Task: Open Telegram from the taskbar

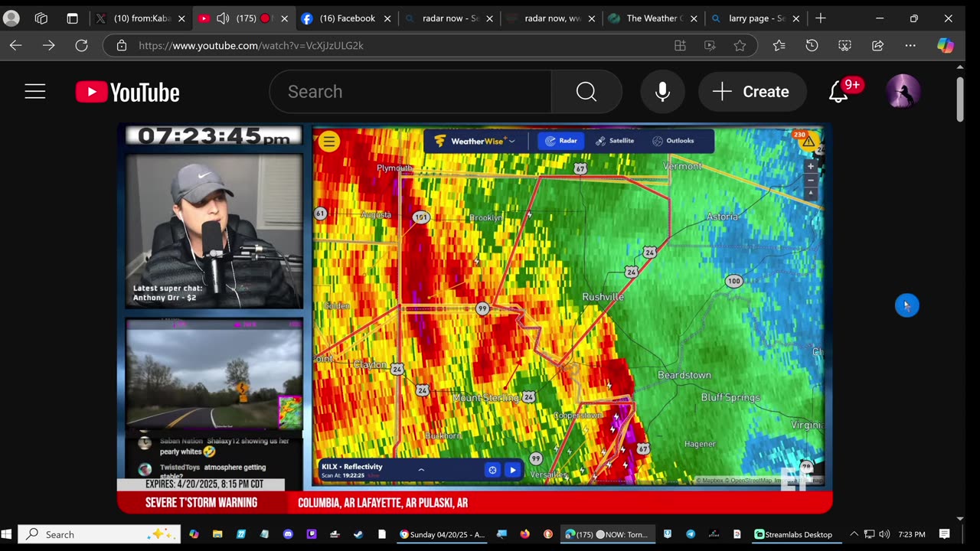Action: point(691,534)
